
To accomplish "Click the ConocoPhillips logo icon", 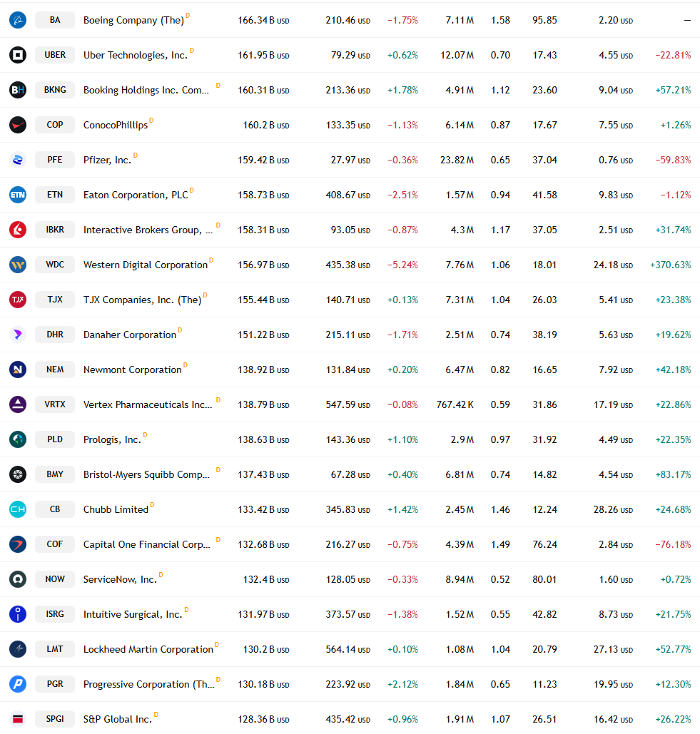I will click(18, 125).
